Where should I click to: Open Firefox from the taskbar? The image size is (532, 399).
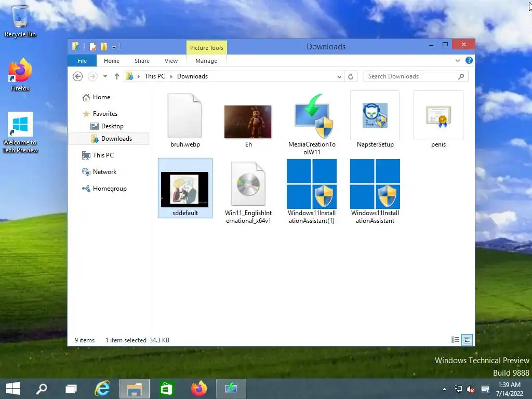[199, 389]
